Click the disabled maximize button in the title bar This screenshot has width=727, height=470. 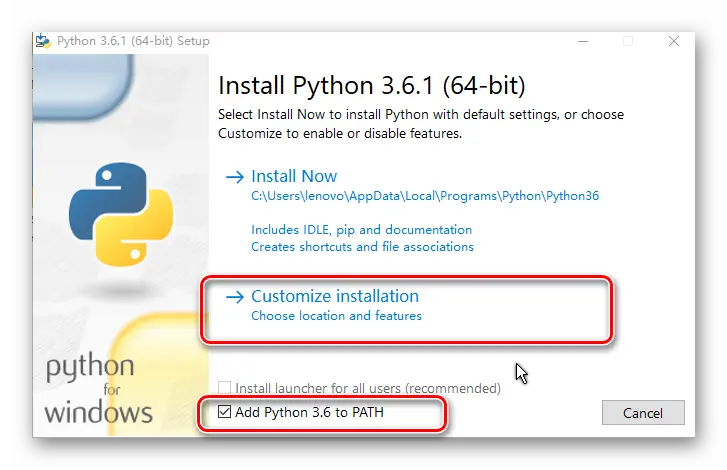[x=628, y=41]
